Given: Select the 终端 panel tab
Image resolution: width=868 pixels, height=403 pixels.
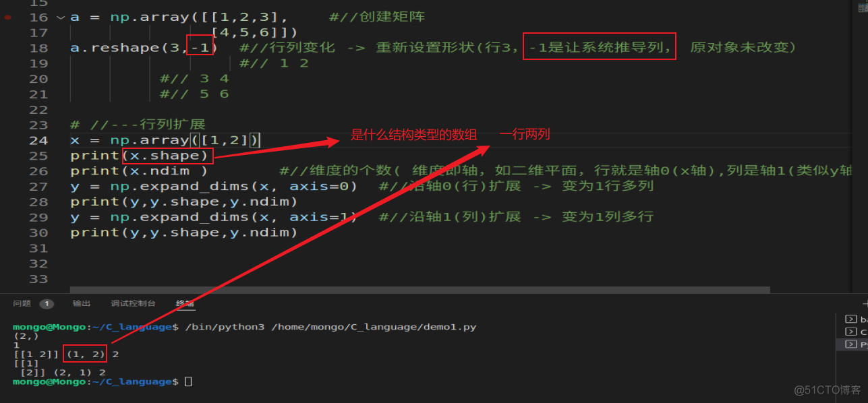Looking at the screenshot, I should 185,304.
